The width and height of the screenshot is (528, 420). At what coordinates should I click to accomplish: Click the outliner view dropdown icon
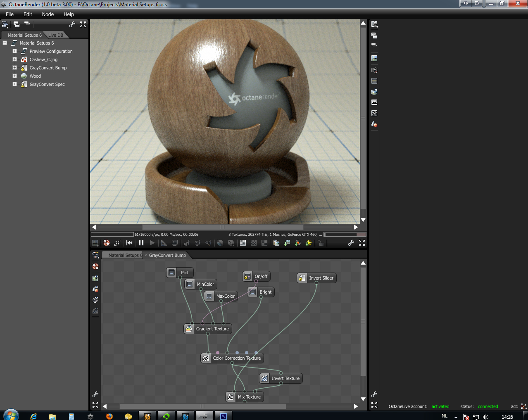pyautogui.click(x=5, y=24)
